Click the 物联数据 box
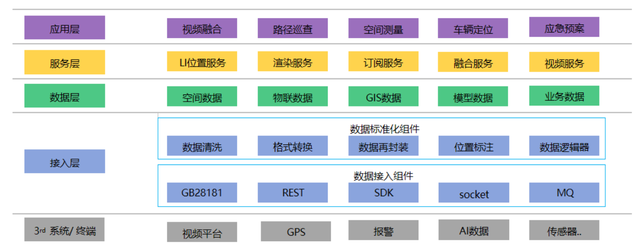Screen dimensions: 644x245 [x=292, y=97]
